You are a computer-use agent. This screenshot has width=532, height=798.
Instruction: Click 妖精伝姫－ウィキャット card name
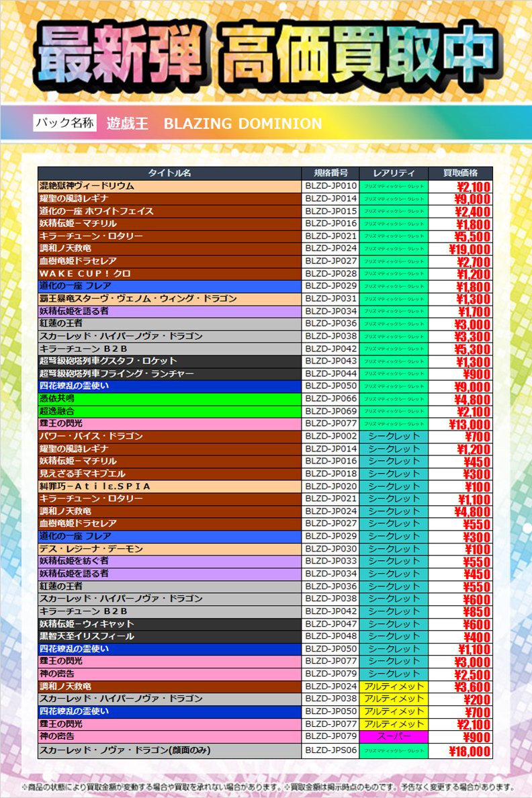[x=87, y=624]
